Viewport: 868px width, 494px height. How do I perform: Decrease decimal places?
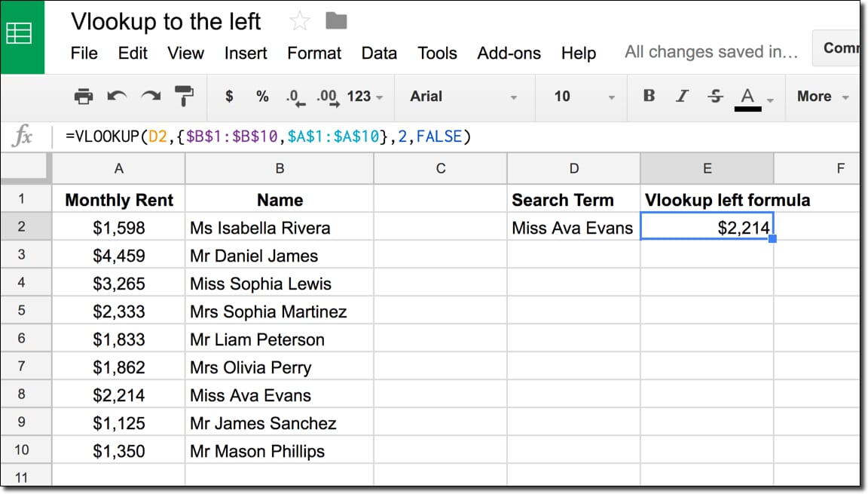click(x=295, y=97)
